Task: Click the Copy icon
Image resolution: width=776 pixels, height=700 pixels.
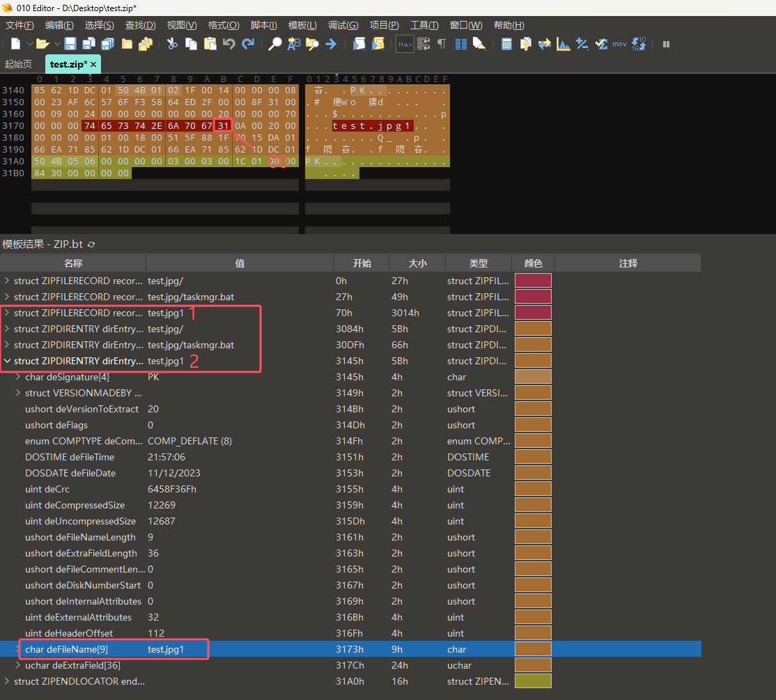Action: (191, 44)
